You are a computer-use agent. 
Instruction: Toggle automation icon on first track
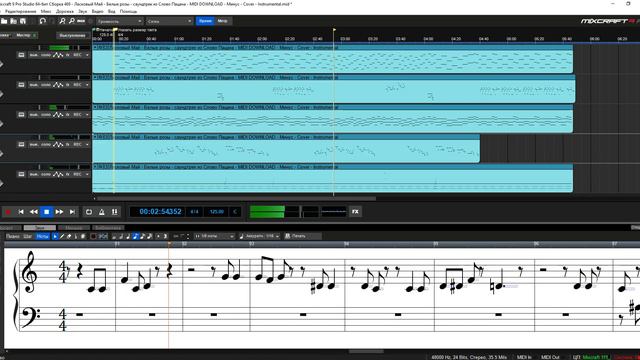point(58,55)
